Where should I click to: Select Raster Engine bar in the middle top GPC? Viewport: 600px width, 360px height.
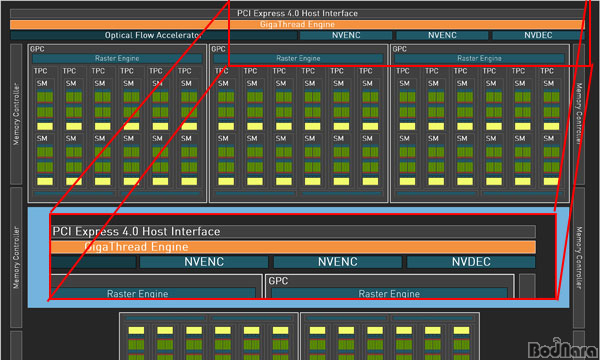[x=298, y=59]
